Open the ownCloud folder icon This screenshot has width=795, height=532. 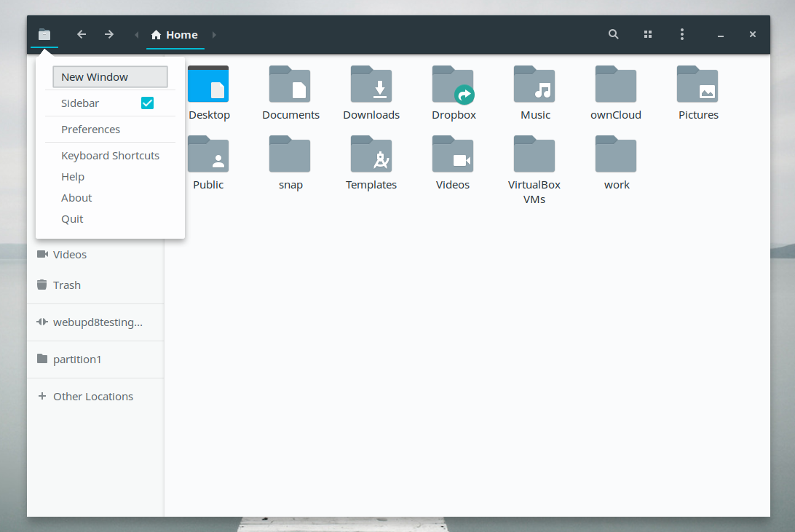point(615,84)
